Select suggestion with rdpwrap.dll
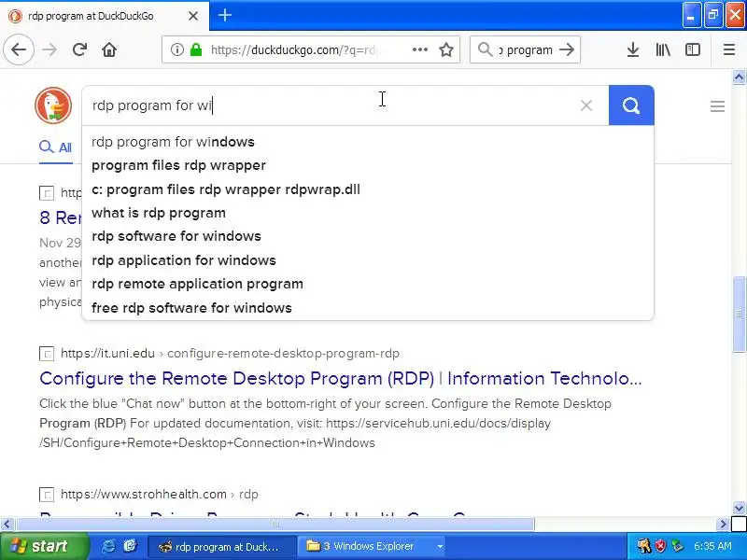The image size is (747, 560). click(x=368, y=189)
